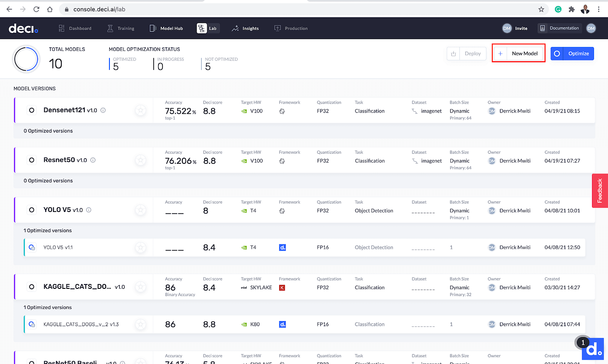Select the YOLO V5 model radio button

32,210
